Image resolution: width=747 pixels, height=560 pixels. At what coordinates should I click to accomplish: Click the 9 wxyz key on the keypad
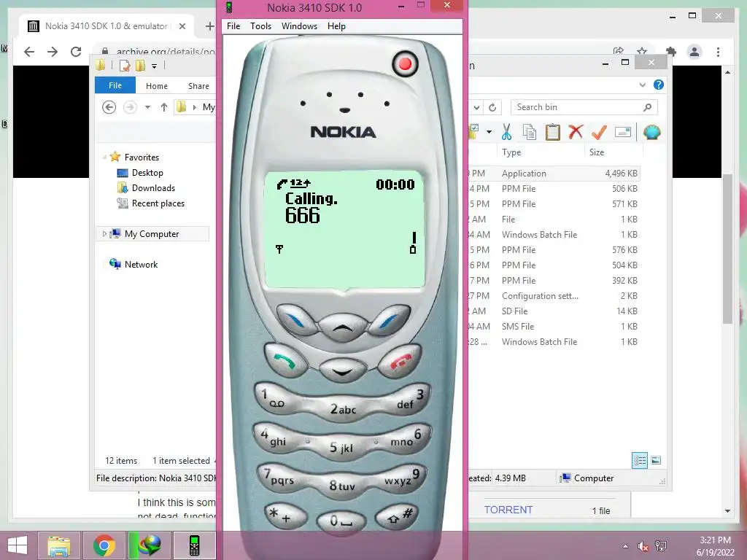[403, 477]
